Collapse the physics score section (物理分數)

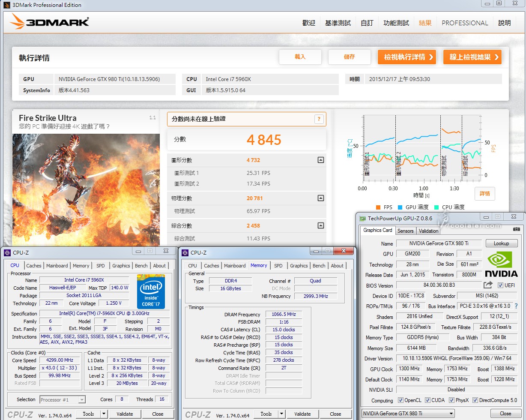pos(320,198)
